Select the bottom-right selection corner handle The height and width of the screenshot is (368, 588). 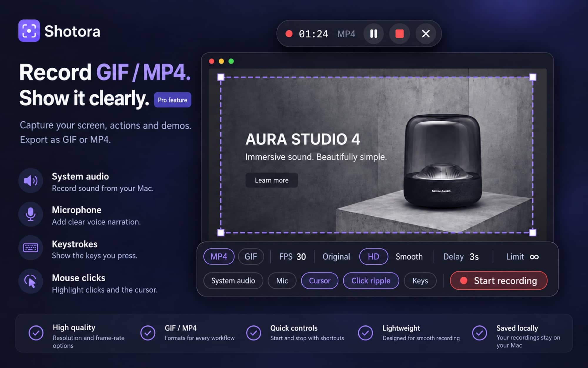coord(533,233)
